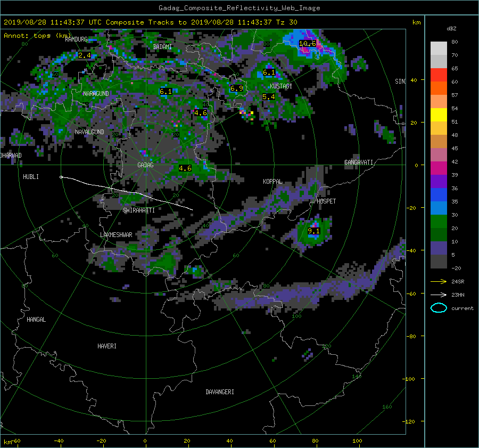The width and height of the screenshot is (479, 448).
Task: Click the white 23MN arrow legend icon
Action: point(439,295)
